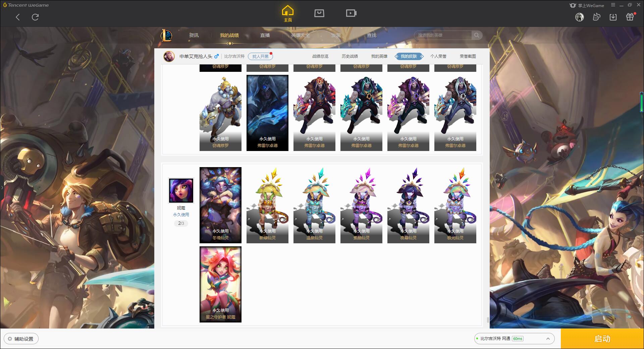Click the 找人开黑 button
The height and width of the screenshot is (349, 644).
click(x=260, y=56)
